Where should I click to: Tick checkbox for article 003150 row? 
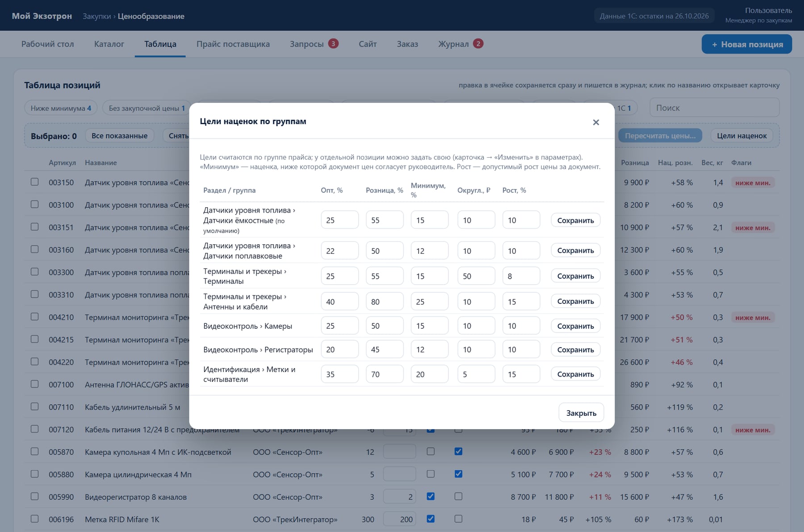(x=34, y=182)
